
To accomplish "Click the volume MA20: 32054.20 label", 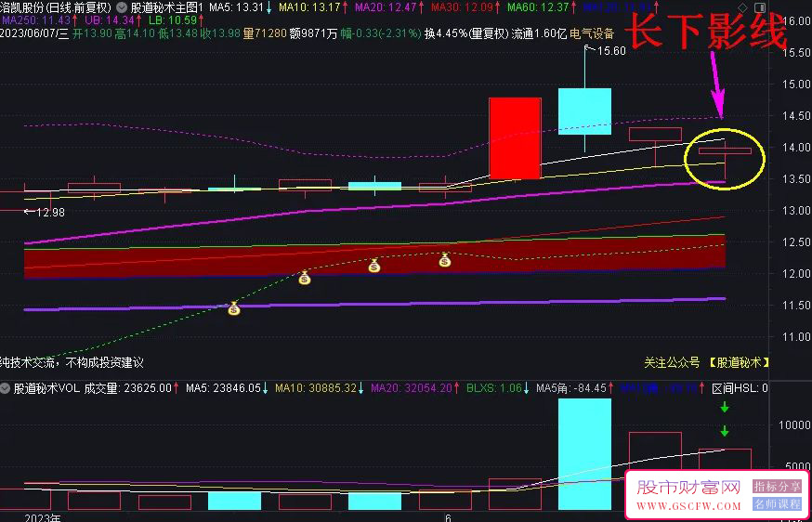I will (x=412, y=388).
